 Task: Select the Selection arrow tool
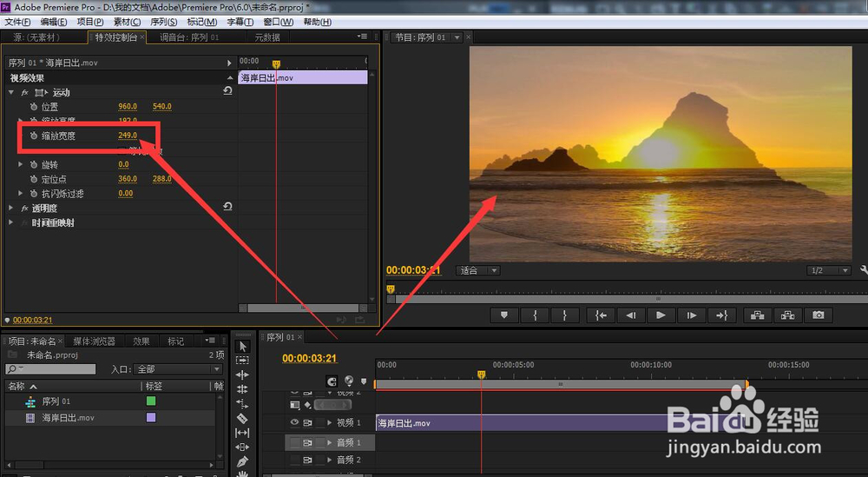(242, 347)
